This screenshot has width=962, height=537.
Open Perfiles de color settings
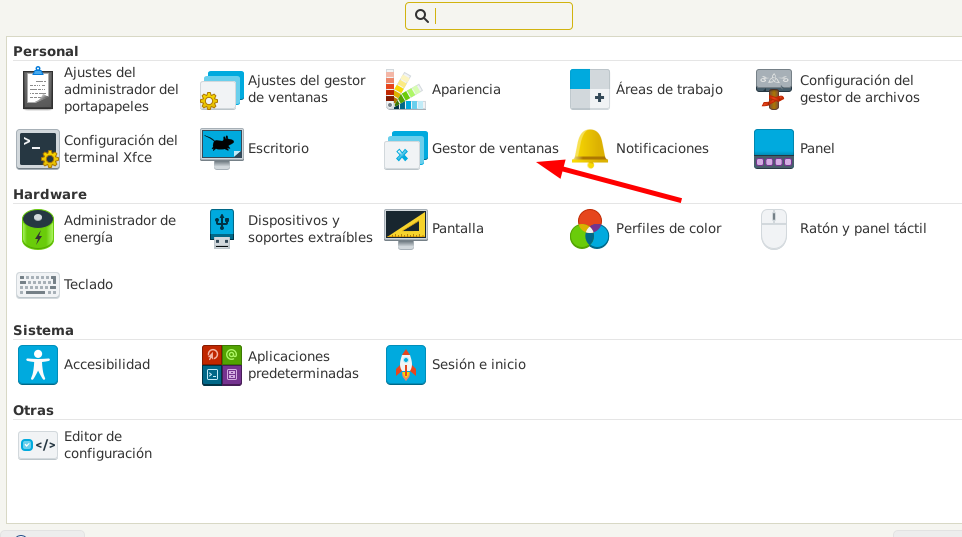(x=589, y=229)
